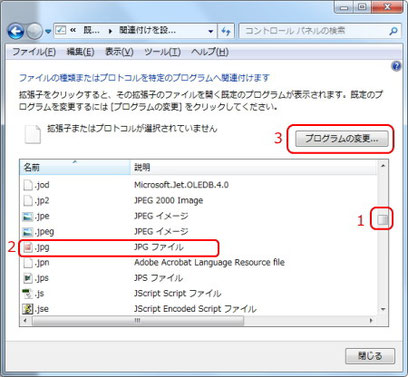Click the refresh button beside address bar
This screenshot has width=408, height=377.
click(x=226, y=31)
